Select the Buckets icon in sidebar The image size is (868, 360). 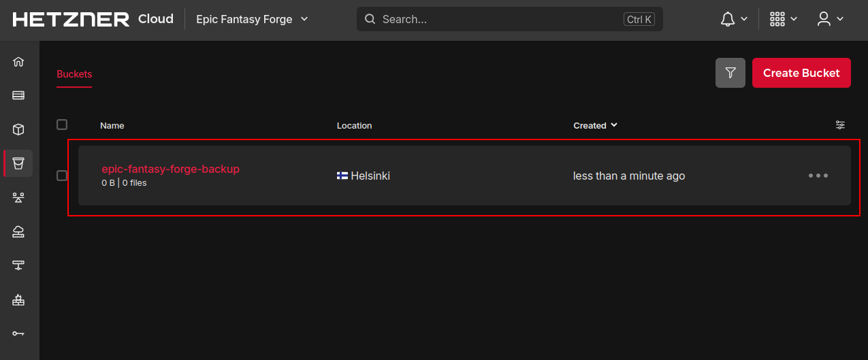(18, 163)
